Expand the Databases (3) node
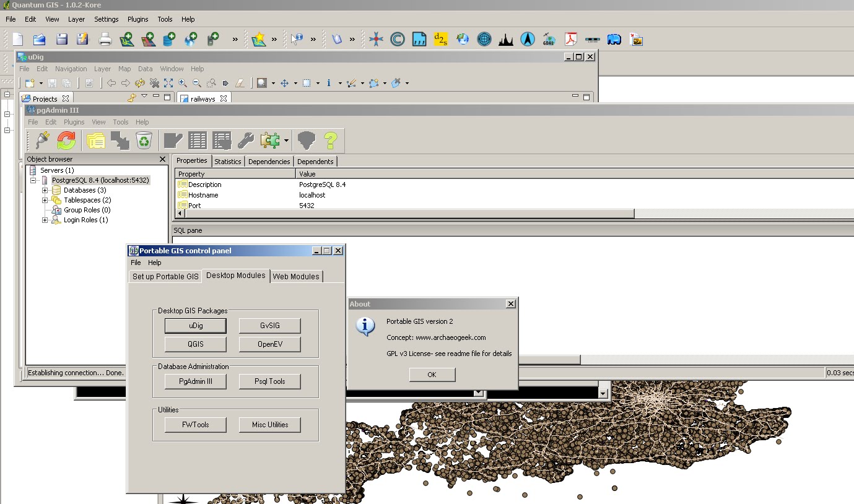This screenshot has height=504, width=854. pos(45,190)
